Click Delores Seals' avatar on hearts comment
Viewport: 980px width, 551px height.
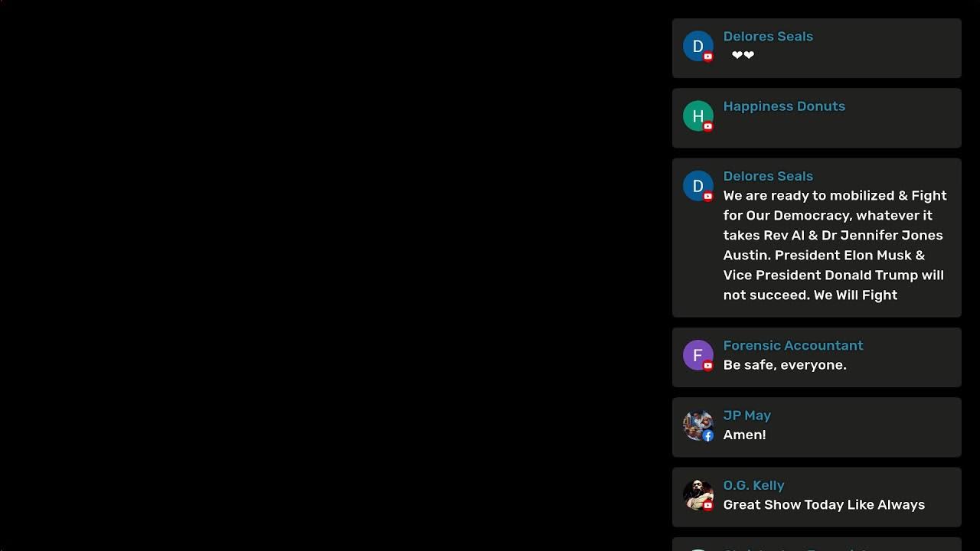(x=697, y=46)
